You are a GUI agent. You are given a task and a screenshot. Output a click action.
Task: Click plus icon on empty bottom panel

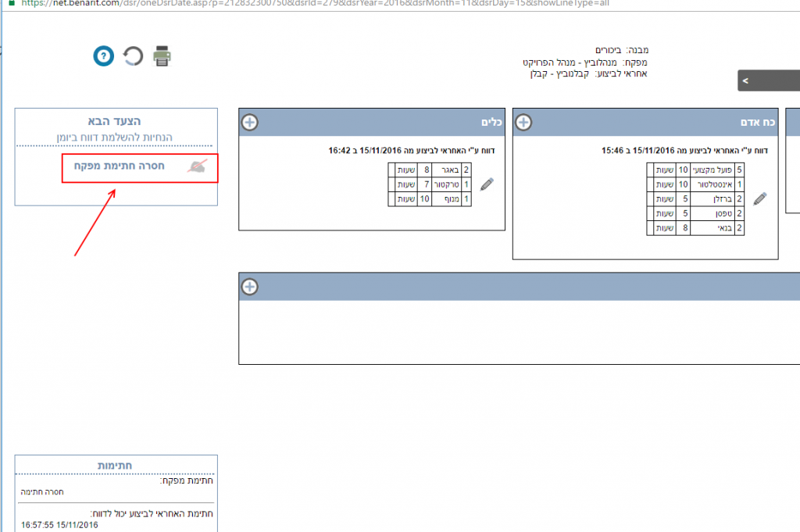[x=249, y=287]
